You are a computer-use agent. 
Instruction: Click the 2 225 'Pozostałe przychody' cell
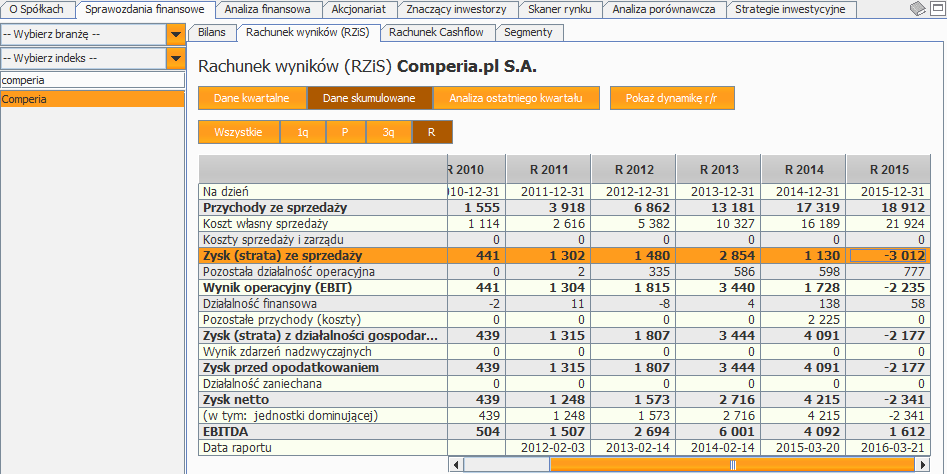coord(803,319)
